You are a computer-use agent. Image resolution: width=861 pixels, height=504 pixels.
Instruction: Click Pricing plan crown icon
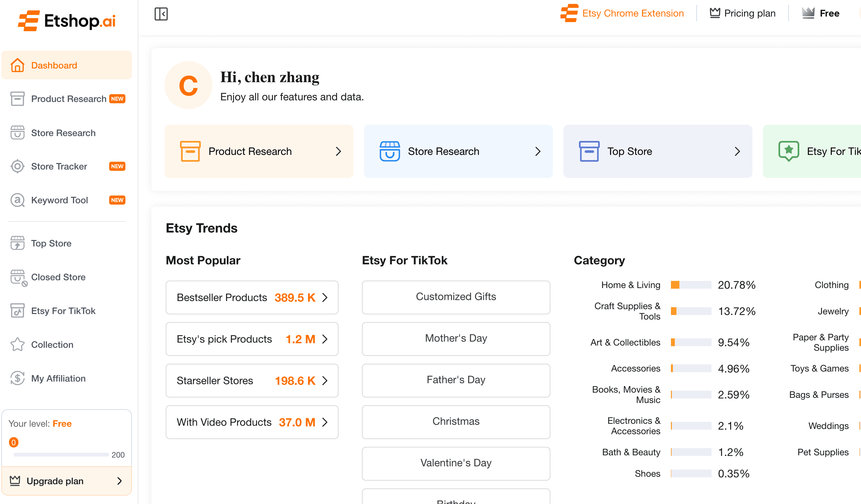point(715,13)
